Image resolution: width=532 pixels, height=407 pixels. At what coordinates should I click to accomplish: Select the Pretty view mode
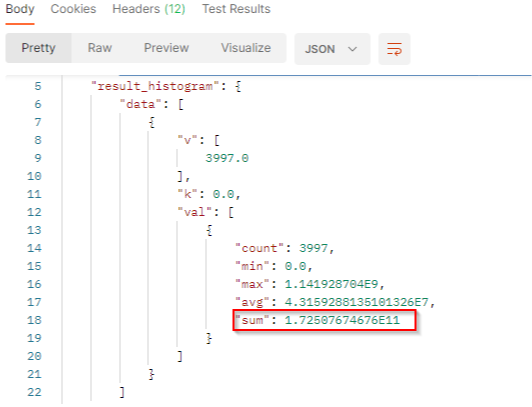[x=38, y=48]
